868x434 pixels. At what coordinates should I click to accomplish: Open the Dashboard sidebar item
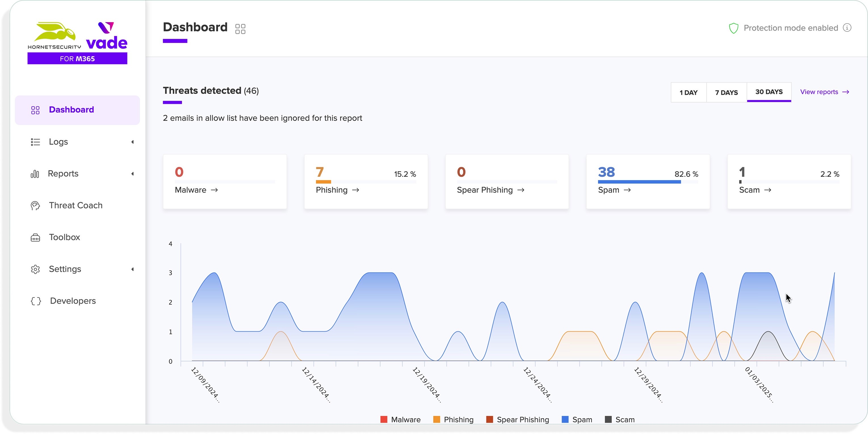(77, 110)
